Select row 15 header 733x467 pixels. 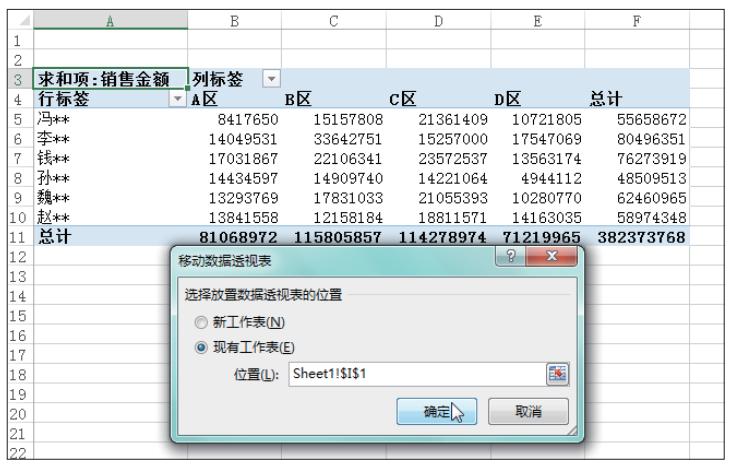coord(20,316)
